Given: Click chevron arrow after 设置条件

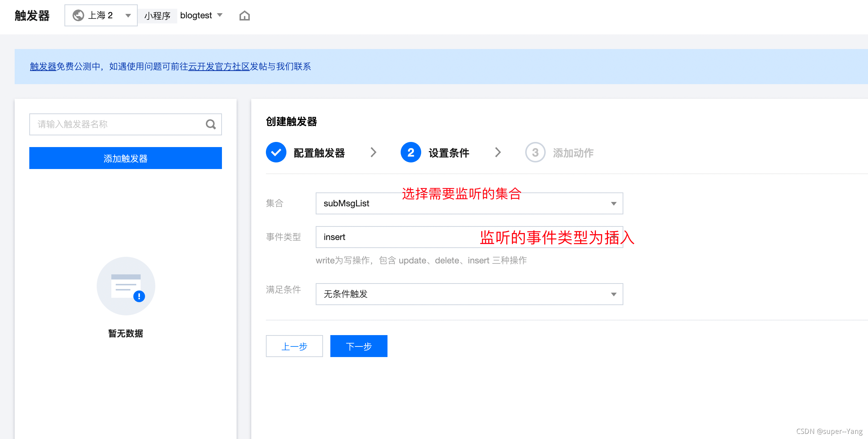Looking at the screenshot, I should pyautogui.click(x=498, y=152).
